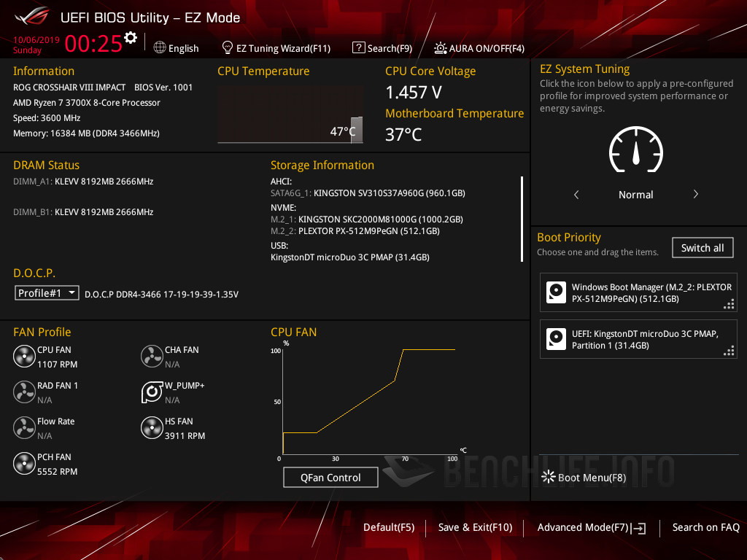Viewport: 747px width, 560px height.
Task: Click the Storage Information scrollbar
Action: pyautogui.click(x=522, y=219)
